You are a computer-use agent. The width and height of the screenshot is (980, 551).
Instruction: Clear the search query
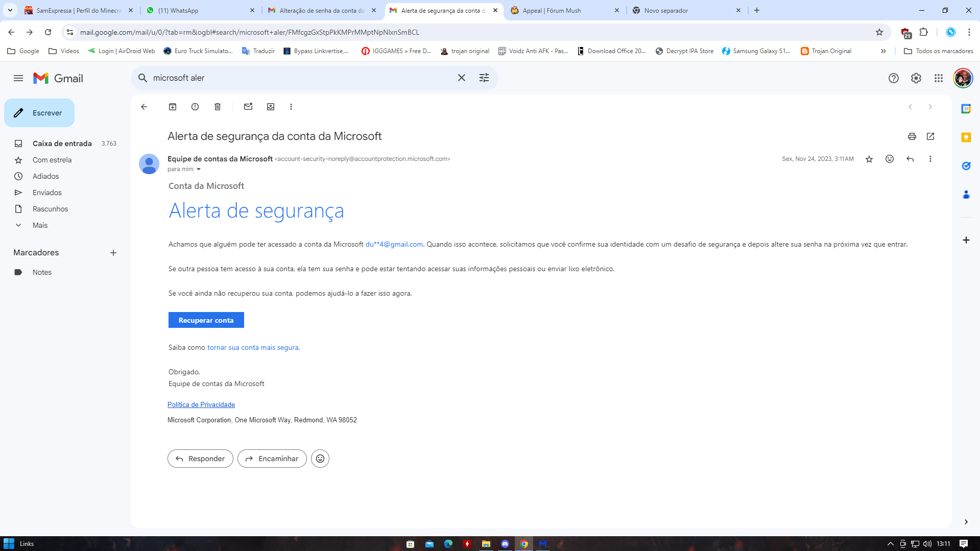tap(462, 78)
